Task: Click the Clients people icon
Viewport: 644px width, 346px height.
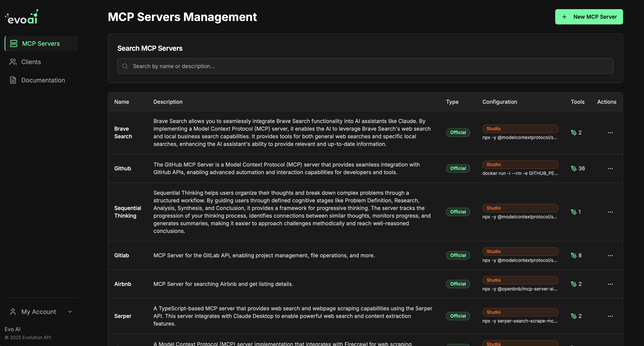Action: point(13,62)
